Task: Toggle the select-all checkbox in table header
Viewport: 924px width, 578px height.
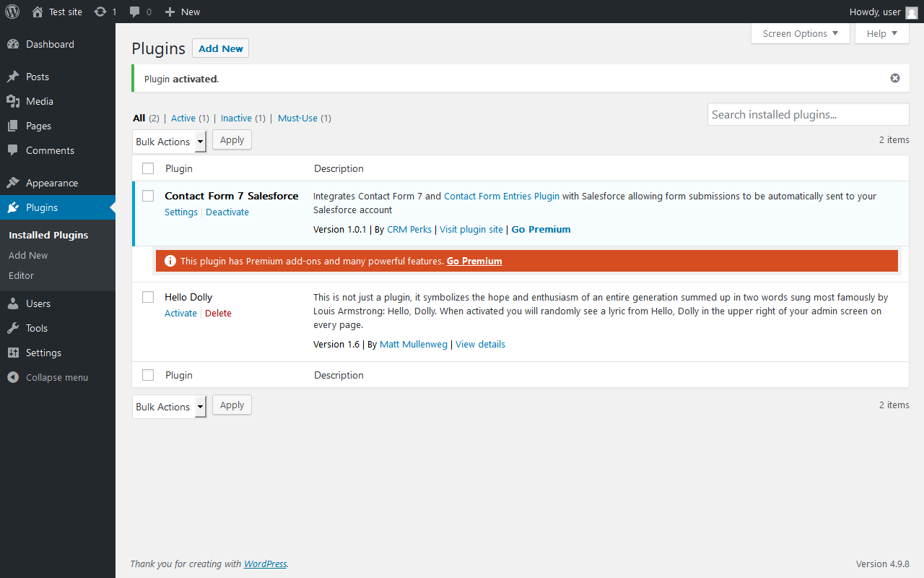Action: pos(148,168)
